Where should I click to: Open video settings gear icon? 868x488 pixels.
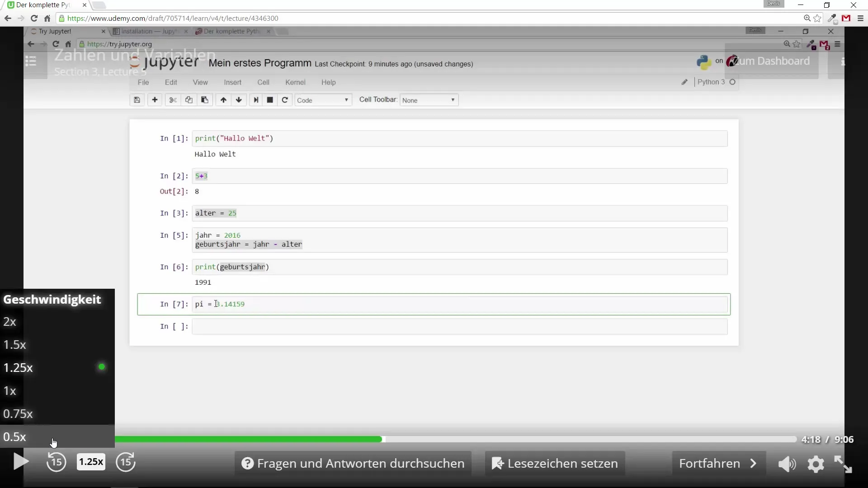(816, 464)
